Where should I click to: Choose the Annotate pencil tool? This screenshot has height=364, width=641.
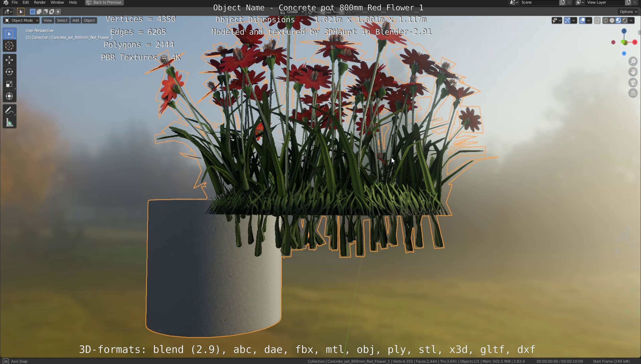[10, 110]
